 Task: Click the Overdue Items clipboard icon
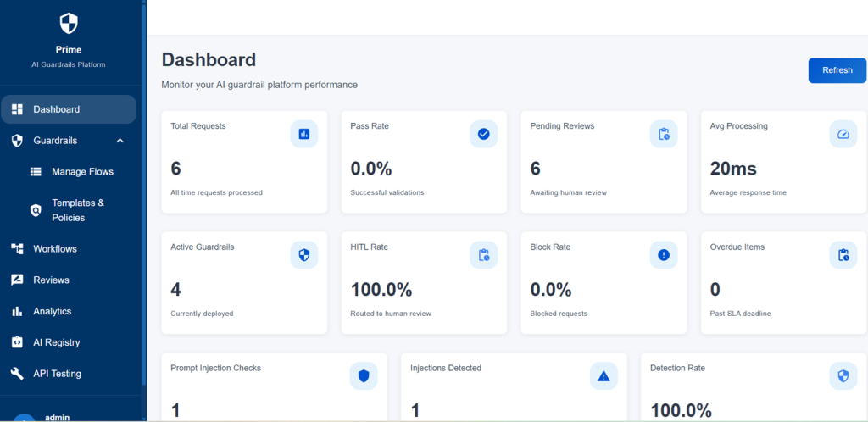pos(843,254)
